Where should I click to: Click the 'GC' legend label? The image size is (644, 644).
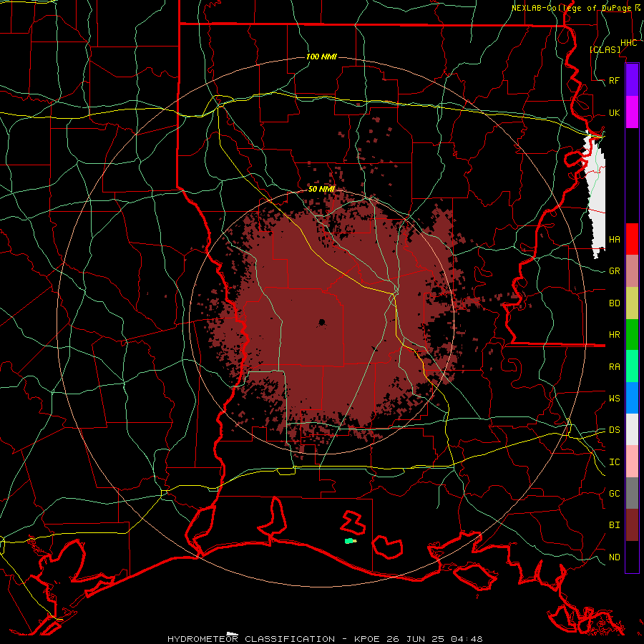[x=614, y=494]
